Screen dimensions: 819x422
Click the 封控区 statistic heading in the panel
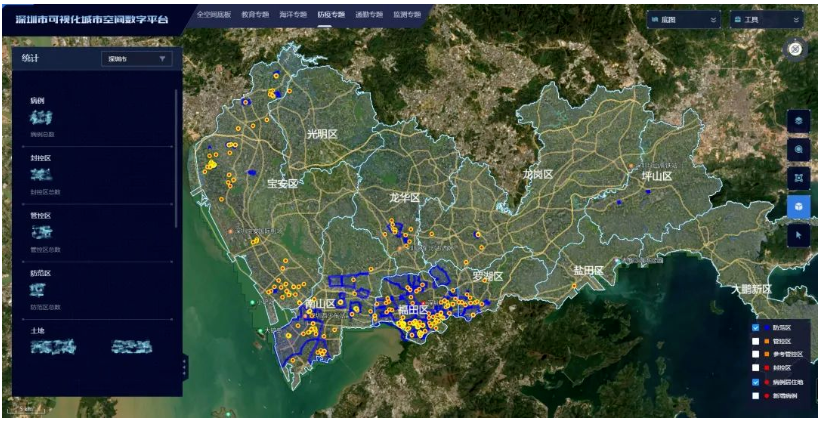(x=40, y=158)
